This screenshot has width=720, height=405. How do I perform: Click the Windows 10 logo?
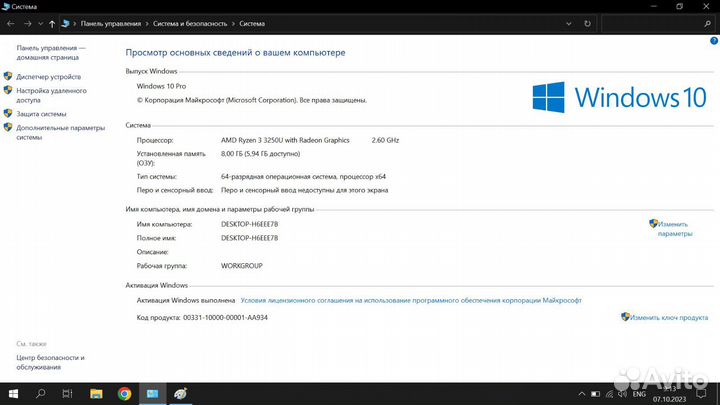tap(619, 97)
